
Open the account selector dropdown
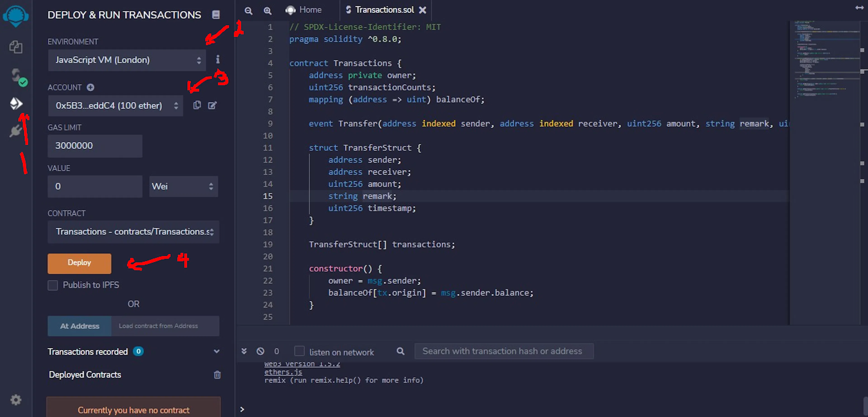115,105
